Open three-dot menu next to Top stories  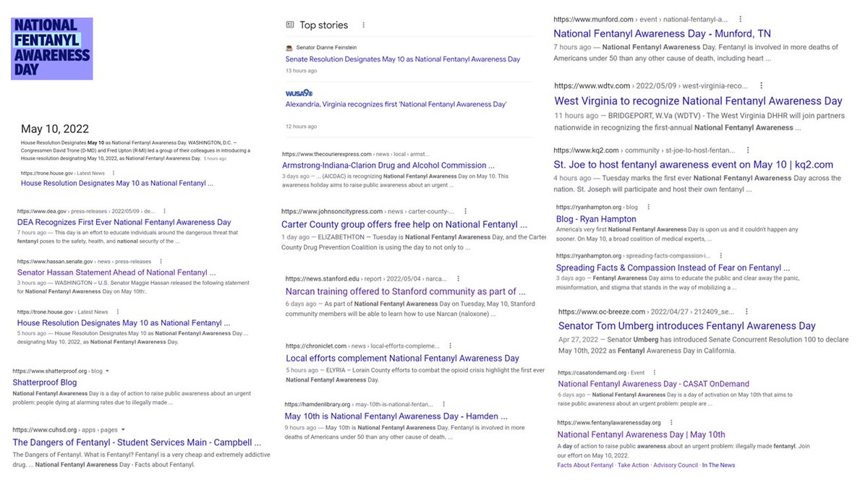click(363, 25)
